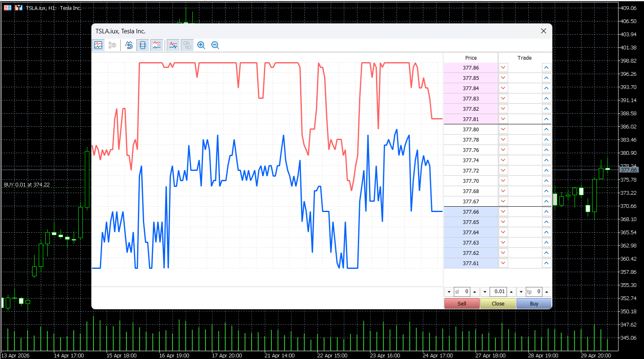
Task: Open the Time and Sales clock icon
Action: click(x=112, y=45)
